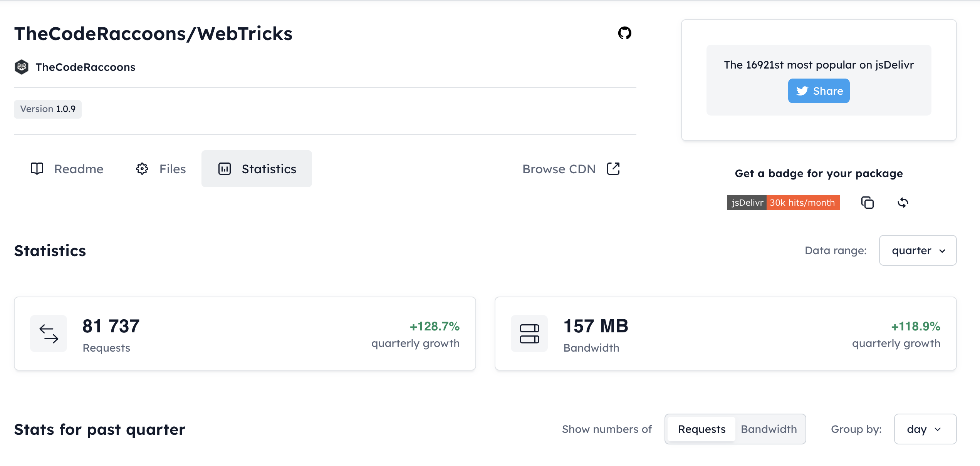
Task: Click the Browse CDN external link icon
Action: (x=613, y=169)
